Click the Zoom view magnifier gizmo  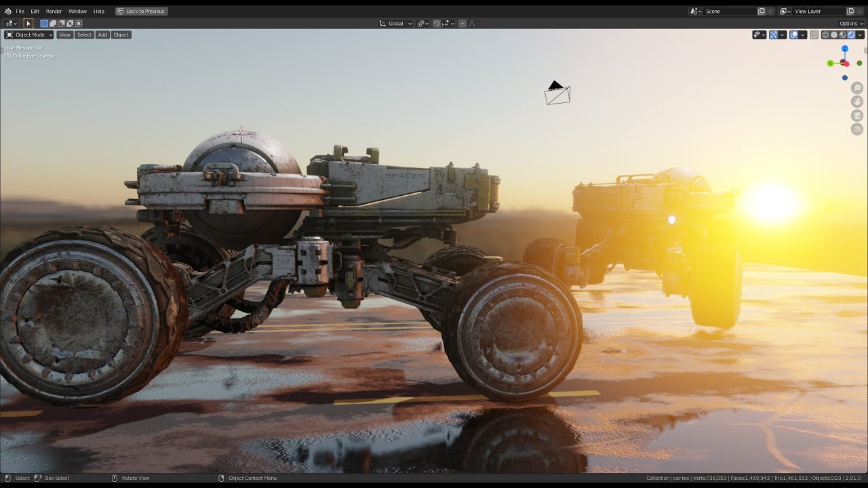pos(857,88)
